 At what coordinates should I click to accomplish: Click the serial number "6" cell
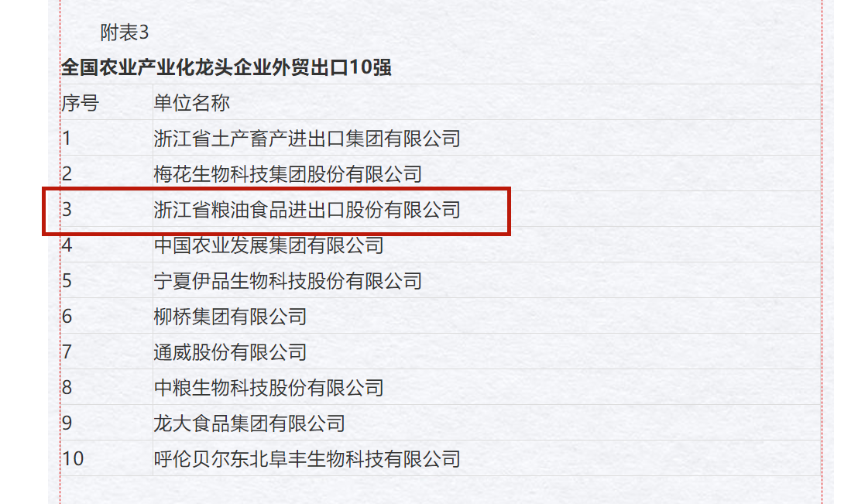click(x=67, y=317)
